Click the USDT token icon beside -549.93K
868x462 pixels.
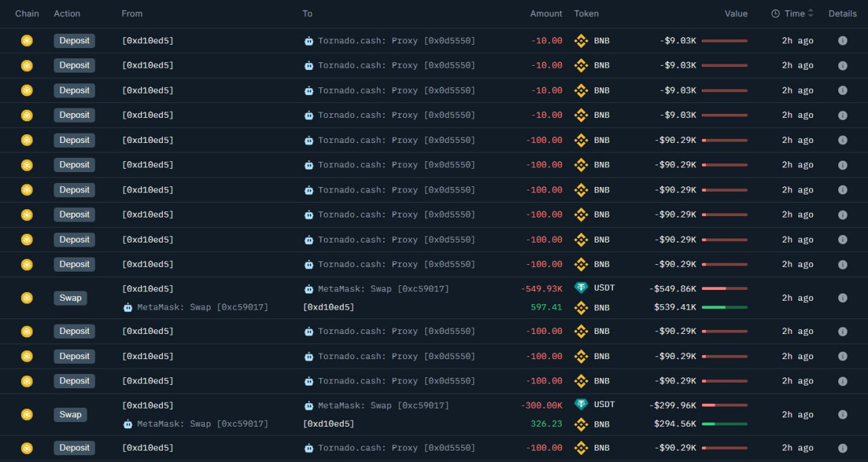581,288
